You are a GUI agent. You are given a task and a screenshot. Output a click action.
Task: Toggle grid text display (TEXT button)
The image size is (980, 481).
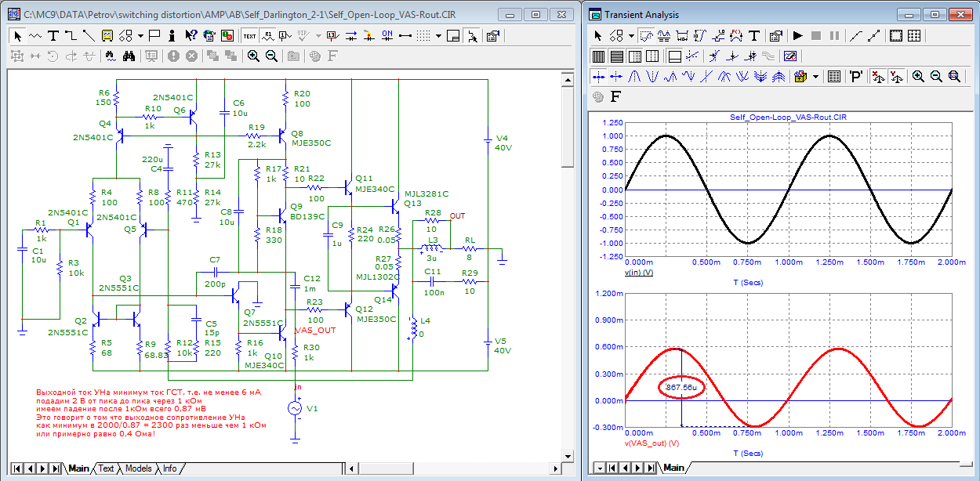pos(249,35)
